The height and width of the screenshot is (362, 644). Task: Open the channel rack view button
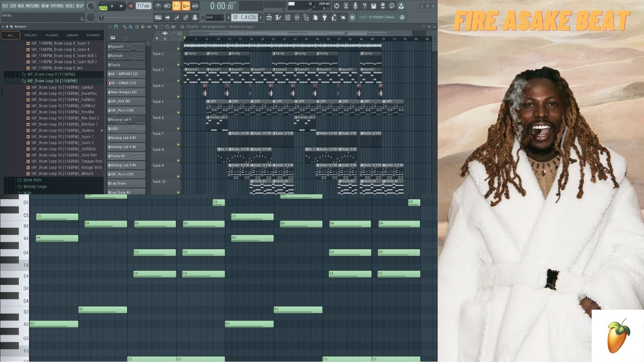coord(287,18)
